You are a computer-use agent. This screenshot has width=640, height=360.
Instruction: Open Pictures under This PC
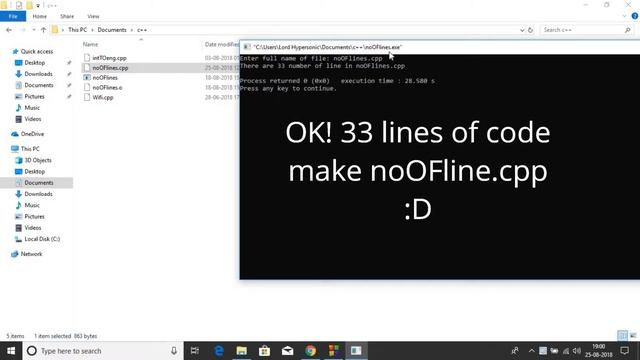pos(34,217)
